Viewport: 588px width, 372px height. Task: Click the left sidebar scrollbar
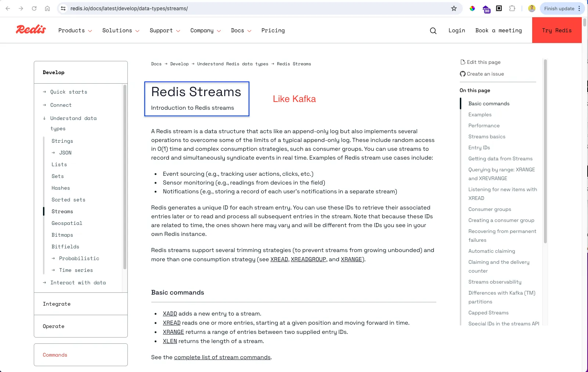point(125,177)
